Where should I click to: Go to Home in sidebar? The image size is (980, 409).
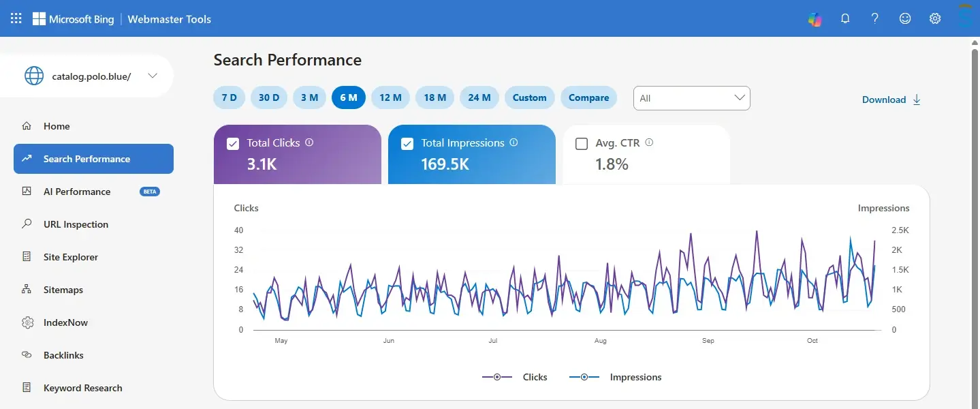coord(93,126)
